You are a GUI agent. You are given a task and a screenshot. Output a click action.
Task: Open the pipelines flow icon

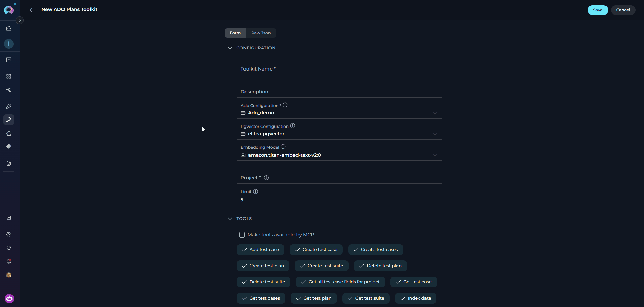click(9, 90)
